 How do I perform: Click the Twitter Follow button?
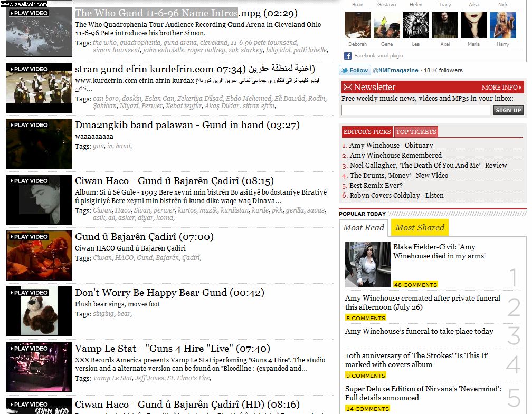pyautogui.click(x=355, y=70)
